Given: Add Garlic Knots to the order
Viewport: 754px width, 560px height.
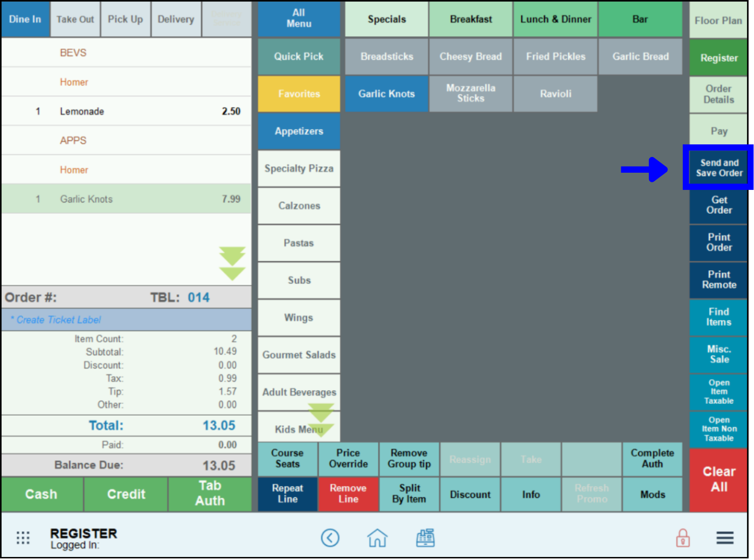Looking at the screenshot, I should pyautogui.click(x=386, y=93).
